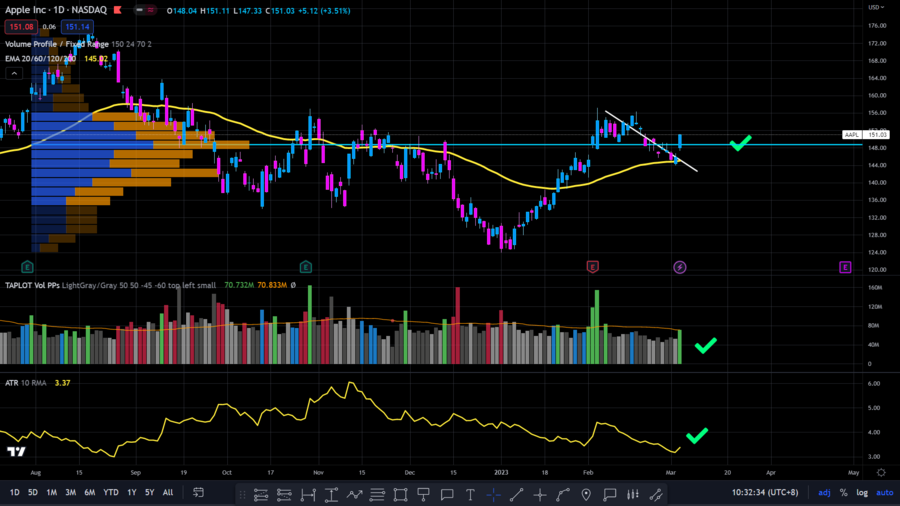Select the YTD time range

tap(111, 492)
